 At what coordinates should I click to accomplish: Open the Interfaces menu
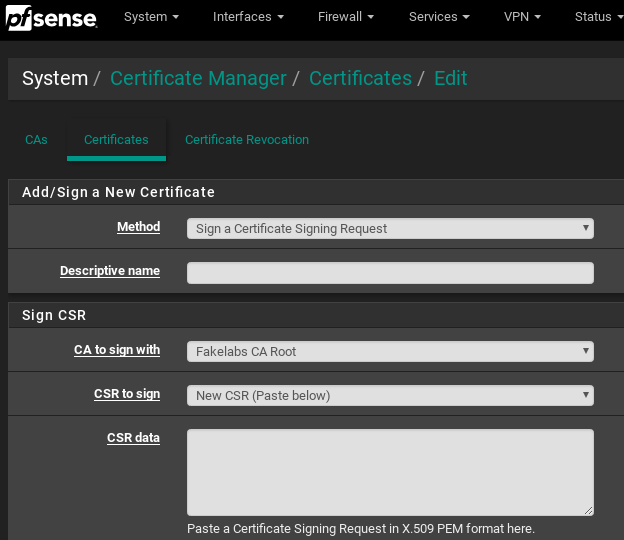248,17
